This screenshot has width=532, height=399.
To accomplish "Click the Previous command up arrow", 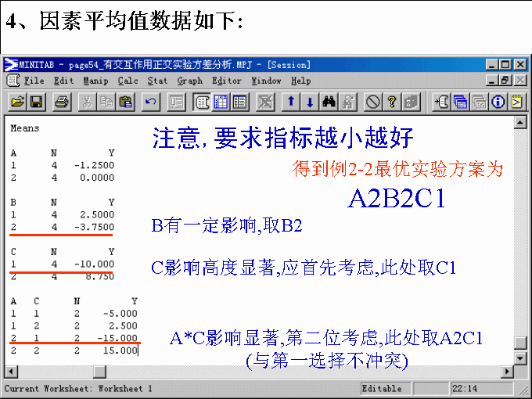I will pos(291,101).
